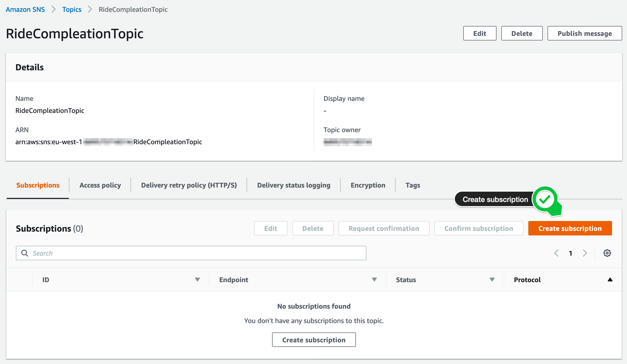Open the Delivery retry policy (HTTP/S) tab
The width and height of the screenshot is (627, 364).
[x=189, y=185]
